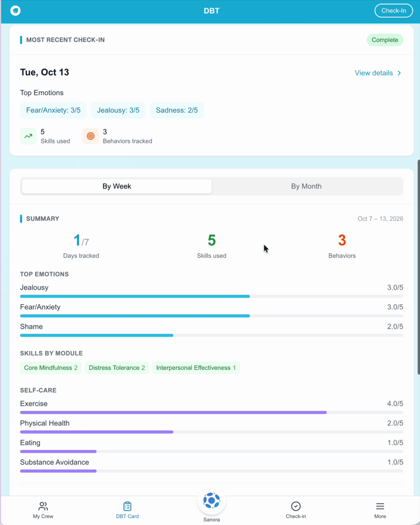This screenshot has width=420, height=525.
Task: Click the Fear/Anxiety progress bar in summary
Action: 212,316
